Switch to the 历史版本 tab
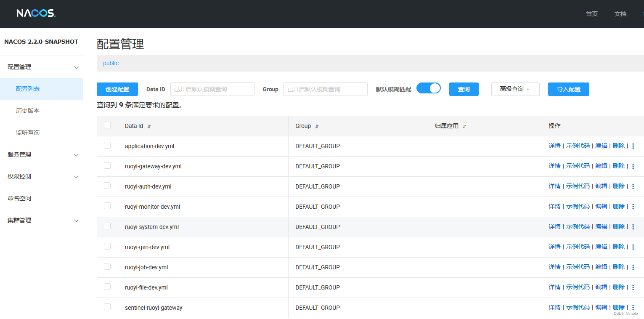This screenshot has height=319, width=644. click(x=28, y=110)
